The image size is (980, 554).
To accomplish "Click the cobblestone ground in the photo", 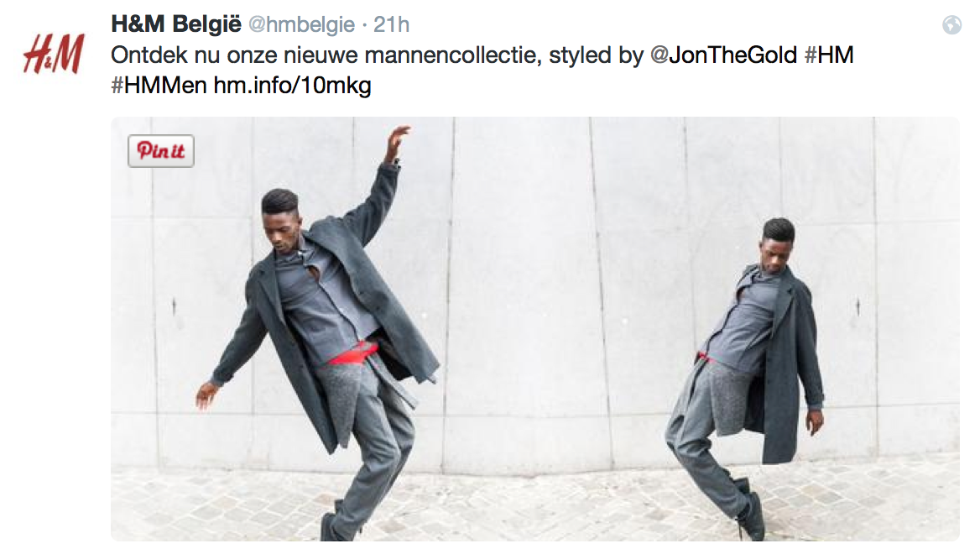I will 535,506.
